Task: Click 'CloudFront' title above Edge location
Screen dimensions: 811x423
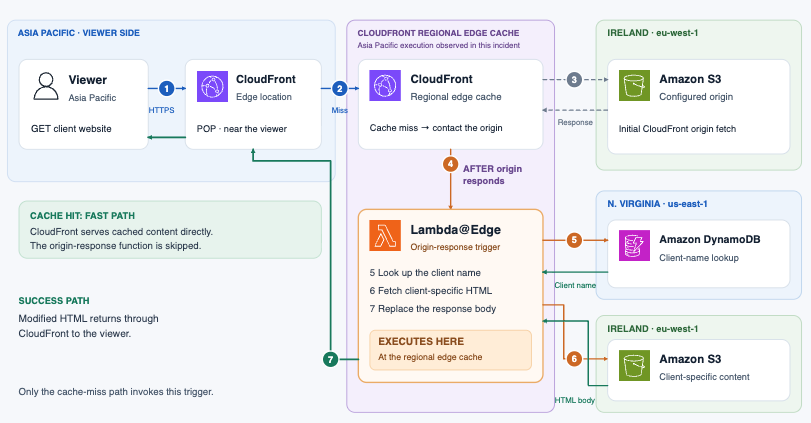Action: coord(266,79)
